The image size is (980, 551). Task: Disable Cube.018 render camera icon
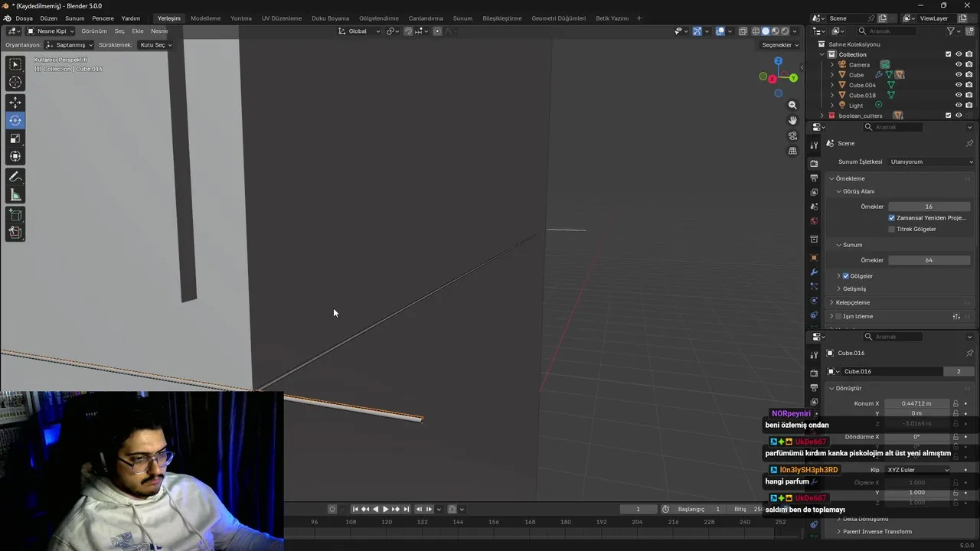(969, 96)
